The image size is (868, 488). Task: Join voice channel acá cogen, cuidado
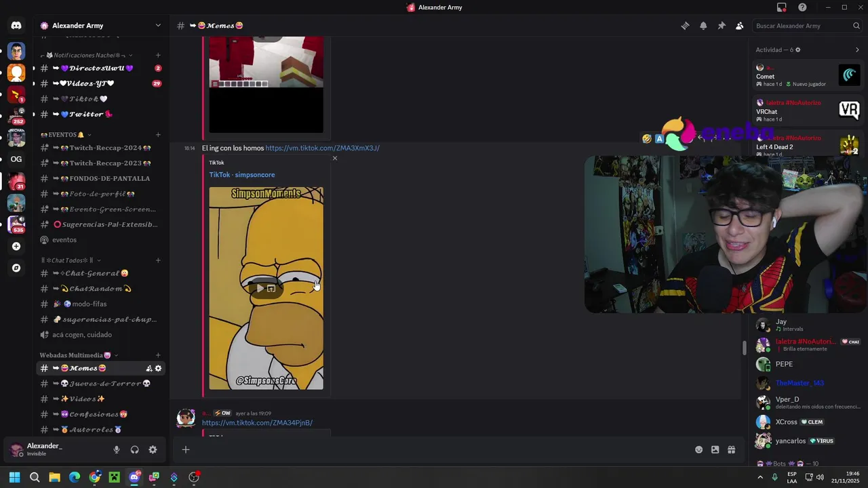100,335
